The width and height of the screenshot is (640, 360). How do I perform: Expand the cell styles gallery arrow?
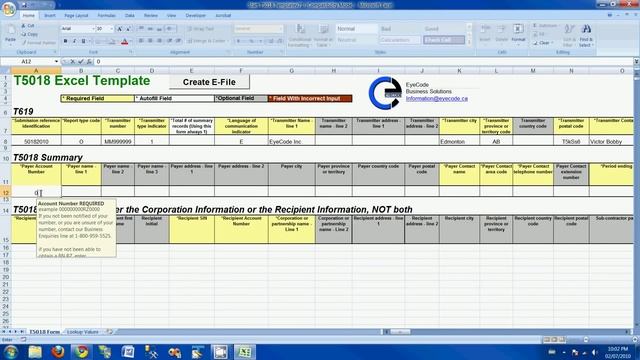[469, 42]
